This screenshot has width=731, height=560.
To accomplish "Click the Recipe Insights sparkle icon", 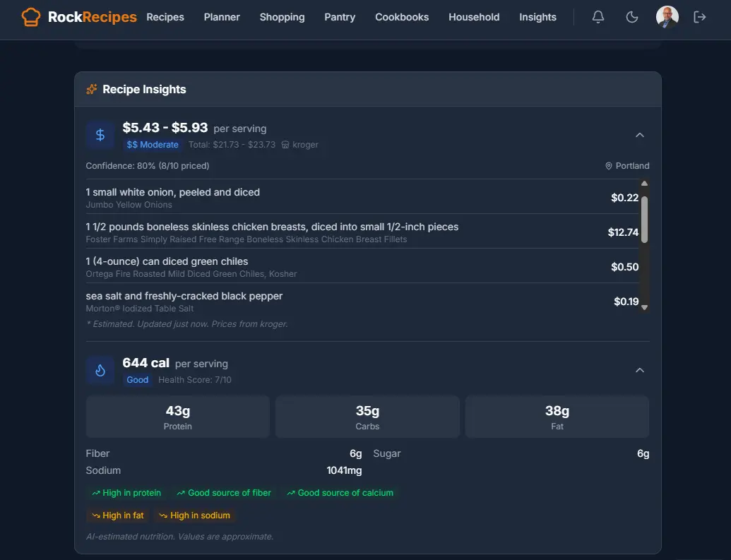I will pos(91,89).
